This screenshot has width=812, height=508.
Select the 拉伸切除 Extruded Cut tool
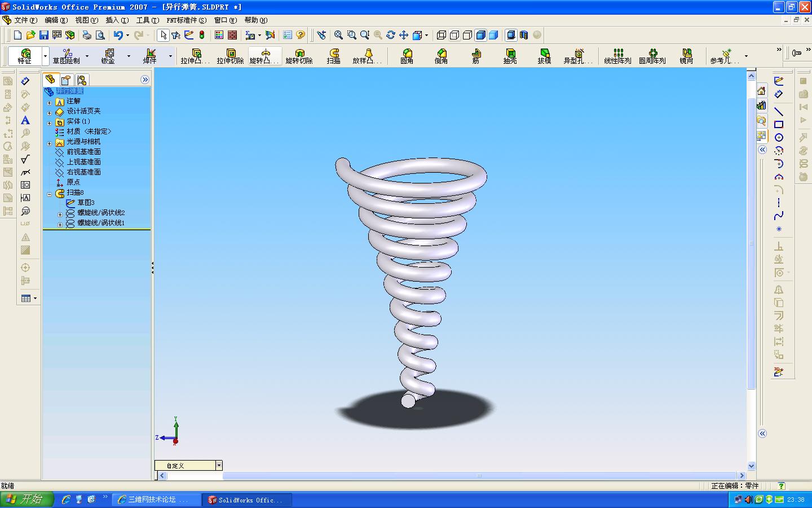[230, 56]
